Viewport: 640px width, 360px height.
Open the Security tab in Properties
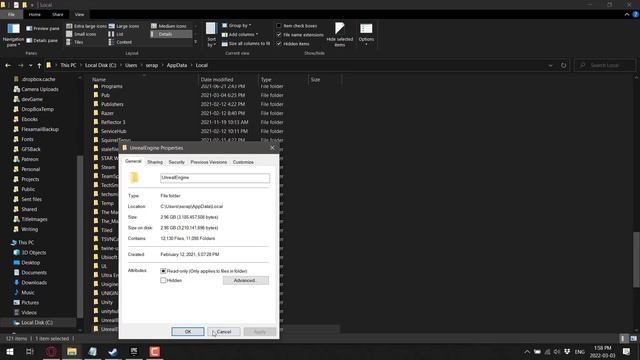tap(177, 162)
